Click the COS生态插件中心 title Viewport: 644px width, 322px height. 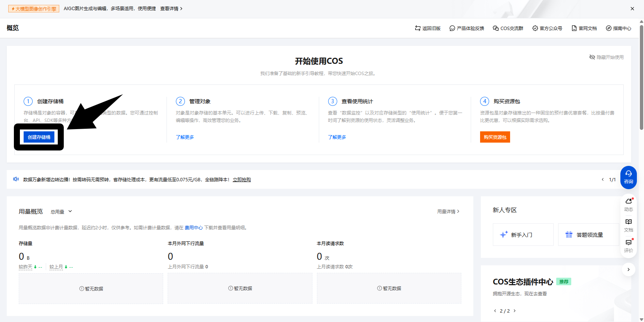click(523, 282)
